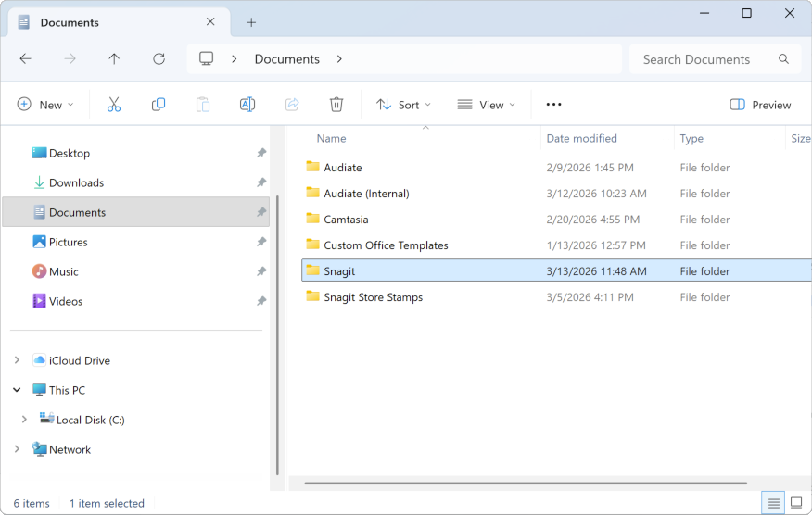Collapse This PC tree node
The height and width of the screenshot is (515, 812).
[17, 390]
